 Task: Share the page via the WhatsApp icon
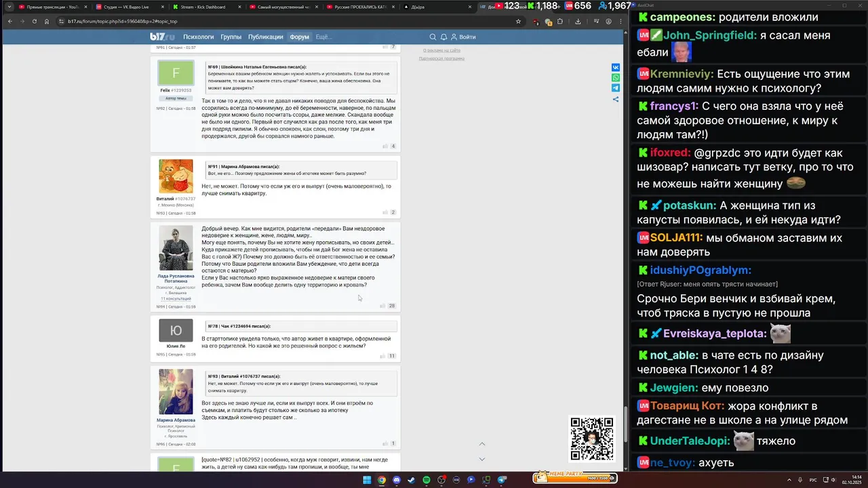[x=616, y=78]
